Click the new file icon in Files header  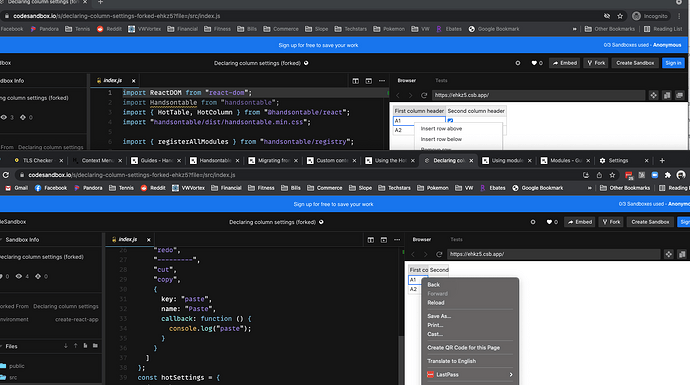click(85, 346)
